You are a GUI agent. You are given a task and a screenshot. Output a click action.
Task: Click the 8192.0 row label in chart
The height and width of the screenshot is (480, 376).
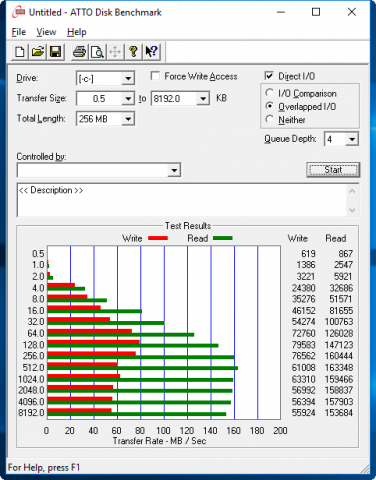[31, 413]
